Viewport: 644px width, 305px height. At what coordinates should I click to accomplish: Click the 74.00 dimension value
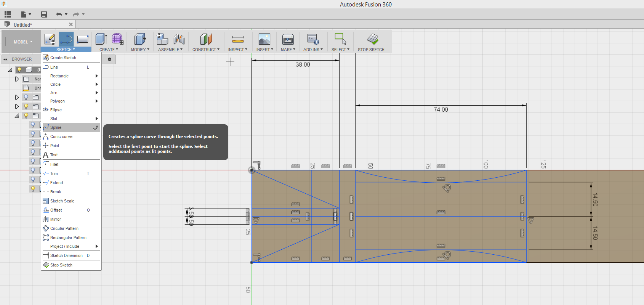point(441,110)
